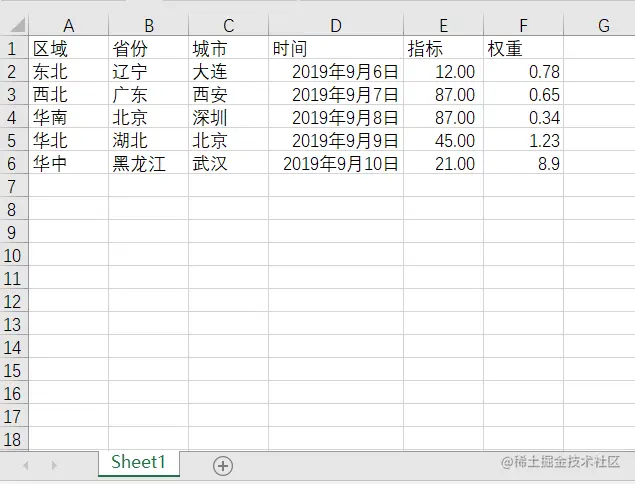Viewport: 635px width, 484px height.
Task: Select the date cell 2019年9月9日
Action: (x=336, y=141)
